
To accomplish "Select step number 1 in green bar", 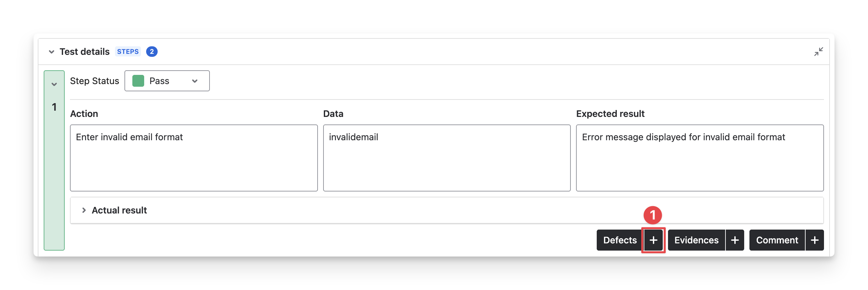I will pyautogui.click(x=54, y=107).
